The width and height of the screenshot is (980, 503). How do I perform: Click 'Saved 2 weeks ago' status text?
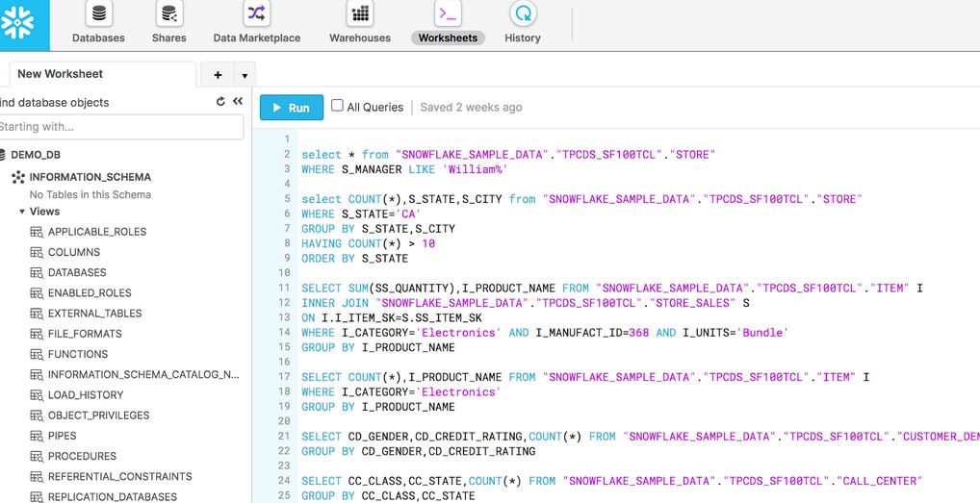(471, 108)
